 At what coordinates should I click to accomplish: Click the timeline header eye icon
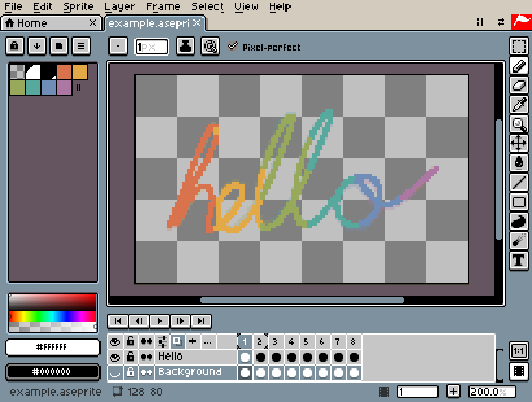pos(115,341)
